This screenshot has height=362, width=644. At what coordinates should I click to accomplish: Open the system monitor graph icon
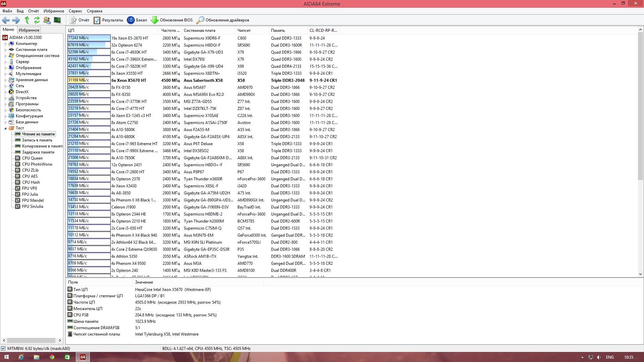[57, 20]
